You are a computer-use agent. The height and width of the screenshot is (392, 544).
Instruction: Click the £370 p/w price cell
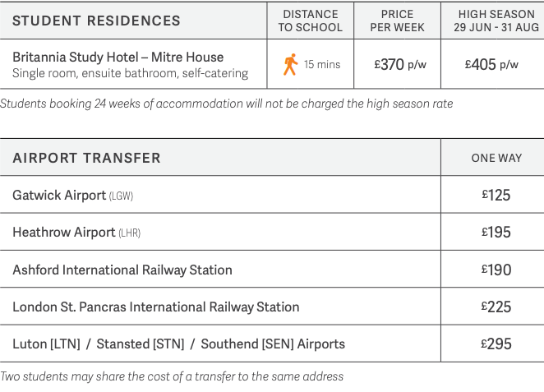pos(400,65)
